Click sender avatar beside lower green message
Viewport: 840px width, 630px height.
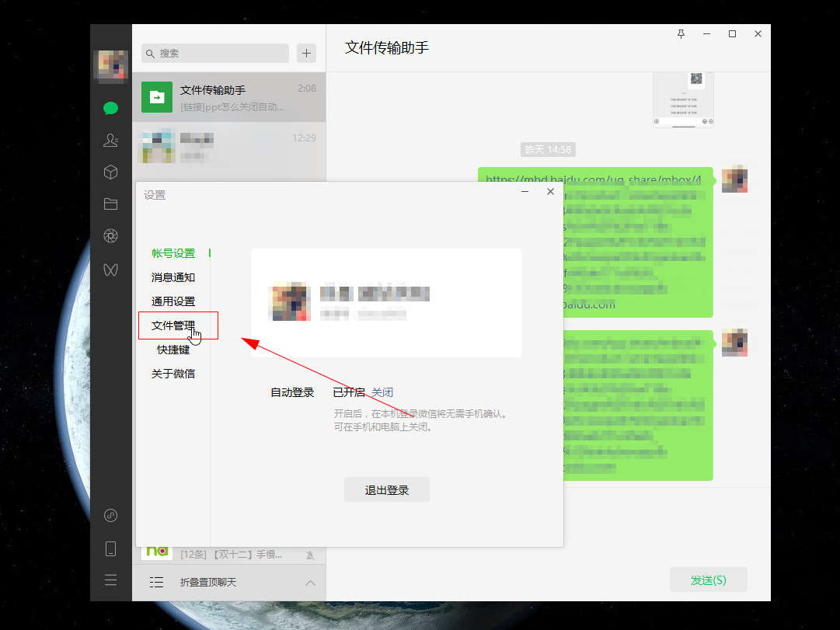tap(734, 343)
